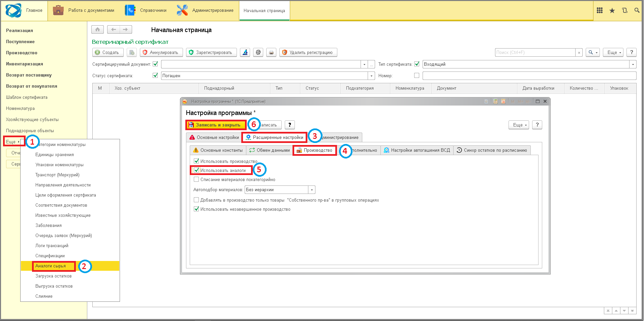Open the history scroll icon
The image size is (644, 321).
click(624, 10)
